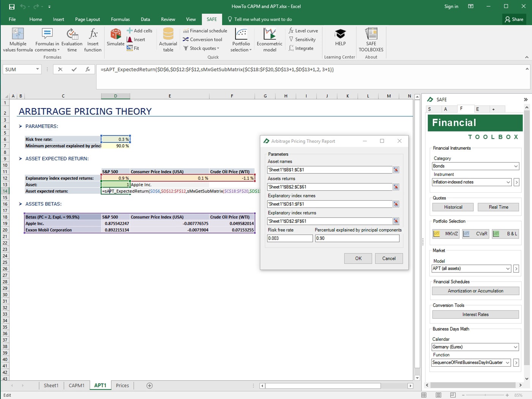Click Share button in top right

[x=514, y=19]
